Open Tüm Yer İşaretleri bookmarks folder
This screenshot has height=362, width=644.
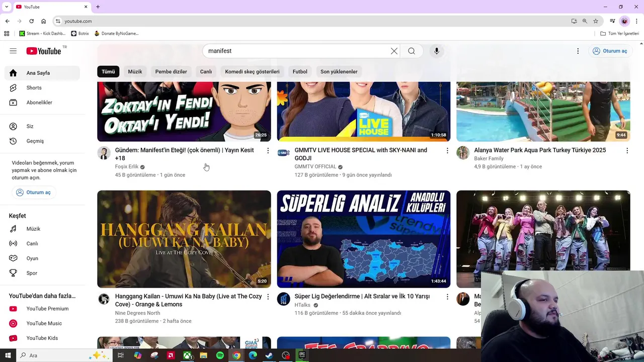point(620,34)
